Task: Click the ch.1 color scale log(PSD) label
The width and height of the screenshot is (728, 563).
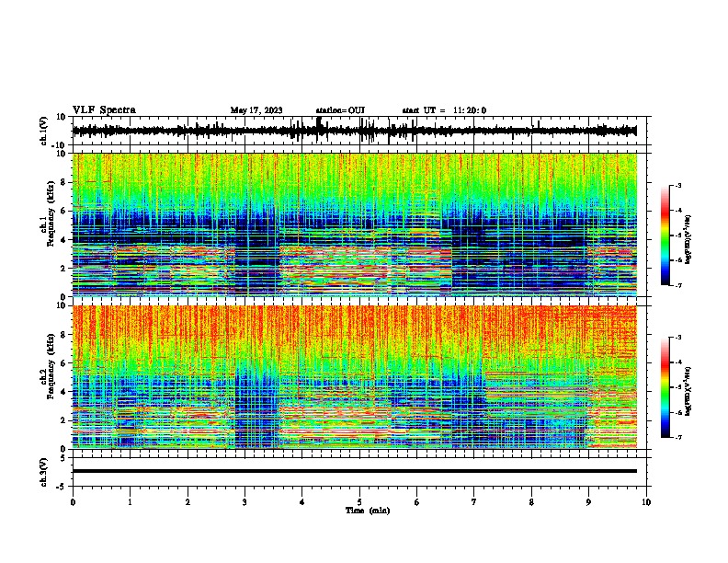Action: pyautogui.click(x=688, y=240)
